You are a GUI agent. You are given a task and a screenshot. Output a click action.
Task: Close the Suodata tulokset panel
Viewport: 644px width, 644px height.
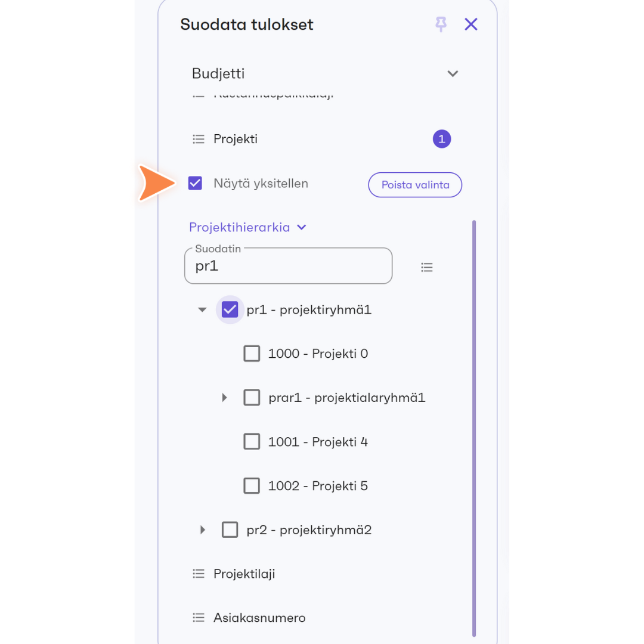click(x=470, y=24)
